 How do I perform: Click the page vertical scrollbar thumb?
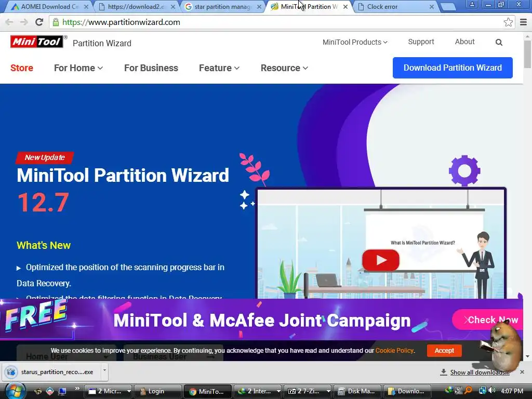click(x=528, y=54)
